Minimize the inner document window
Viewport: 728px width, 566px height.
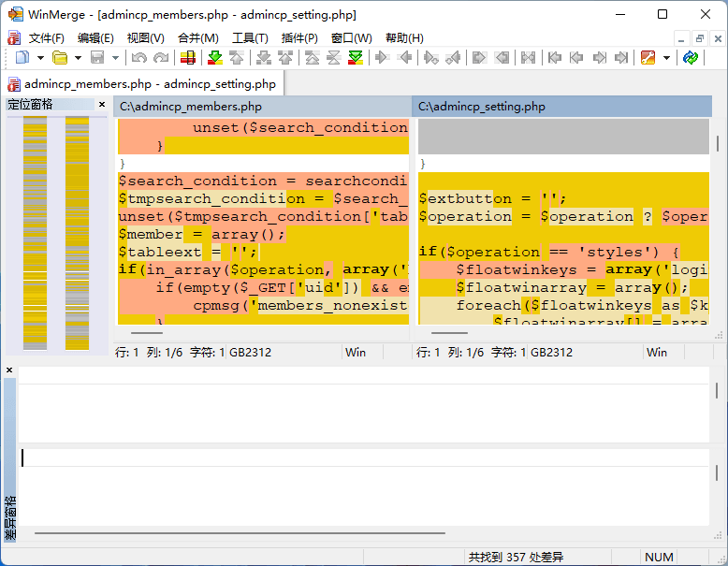pyautogui.click(x=681, y=38)
